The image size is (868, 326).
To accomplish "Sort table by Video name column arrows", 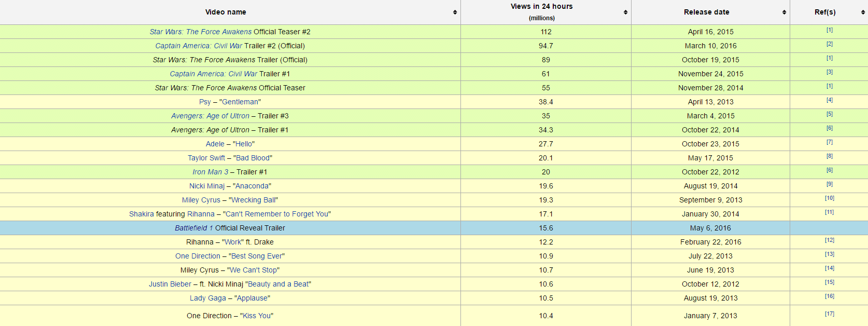I will (455, 12).
